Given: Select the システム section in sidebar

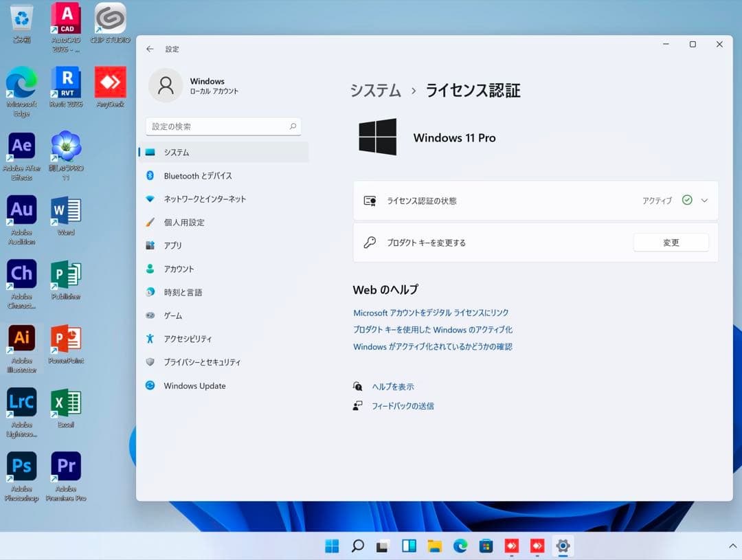Looking at the screenshot, I should pos(180,152).
